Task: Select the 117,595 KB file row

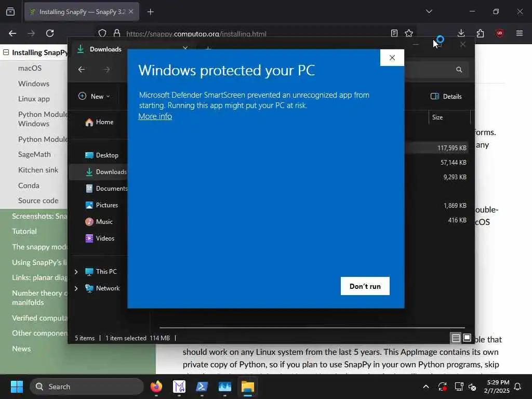Action: (x=436, y=148)
